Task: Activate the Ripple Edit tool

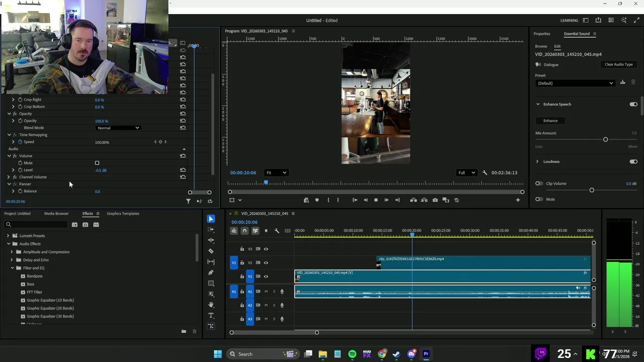Action: point(211,240)
